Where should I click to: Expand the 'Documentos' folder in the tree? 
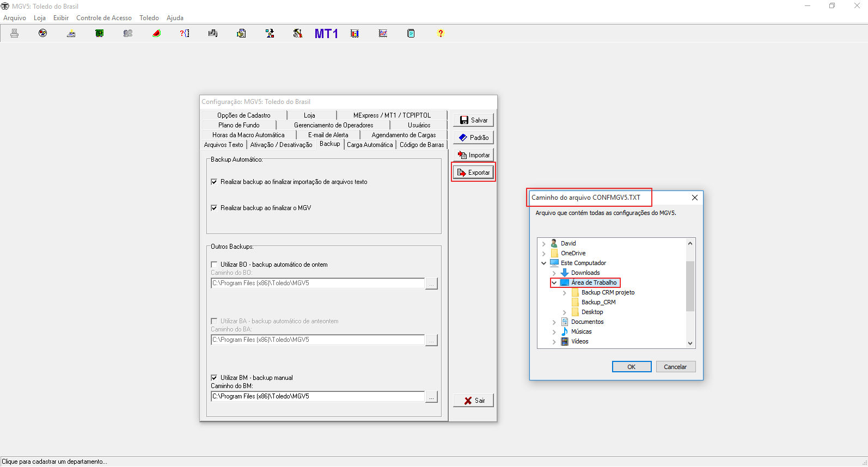554,322
